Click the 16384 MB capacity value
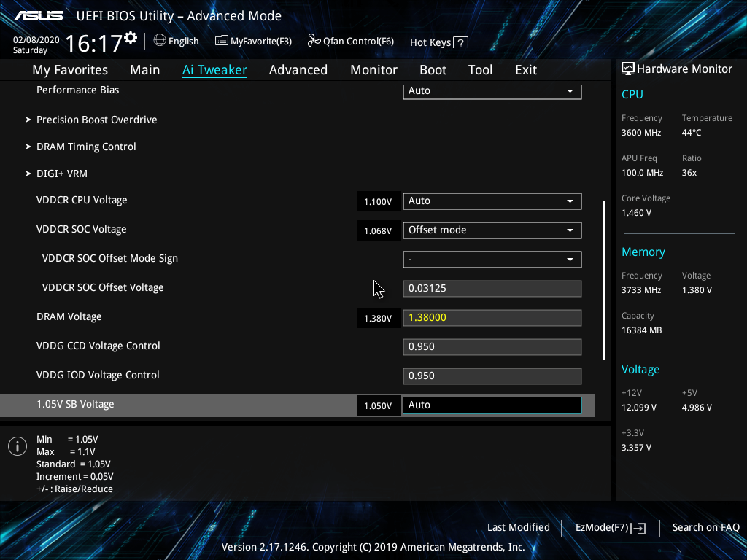This screenshot has height=560, width=747. [x=642, y=330]
